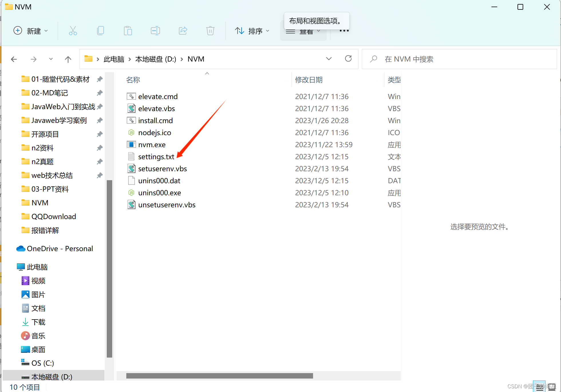
Task: Click the pin icon beside n2资料
Action: pyautogui.click(x=99, y=148)
